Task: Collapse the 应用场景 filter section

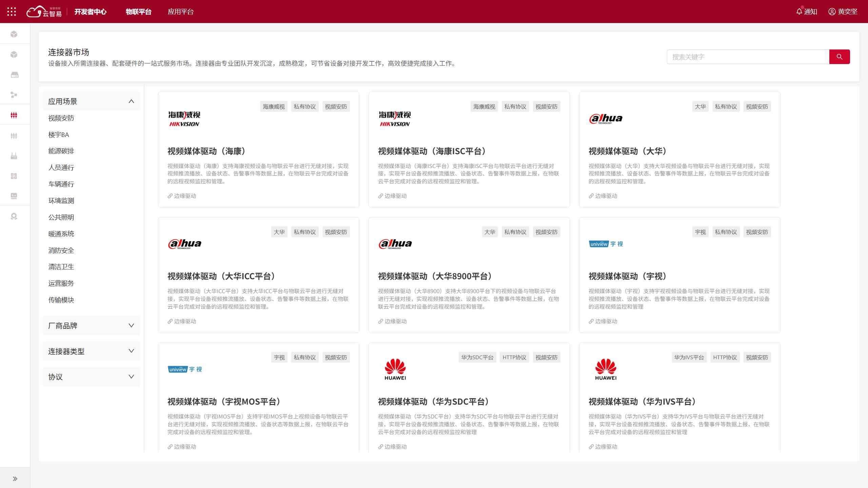Action: pos(91,101)
